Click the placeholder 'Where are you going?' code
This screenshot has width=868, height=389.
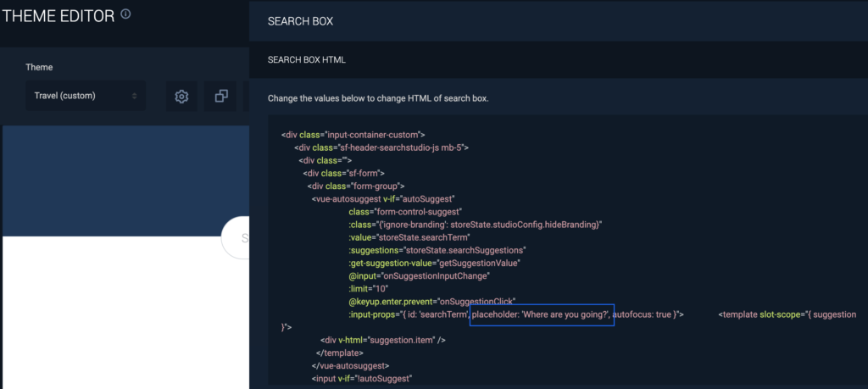542,315
